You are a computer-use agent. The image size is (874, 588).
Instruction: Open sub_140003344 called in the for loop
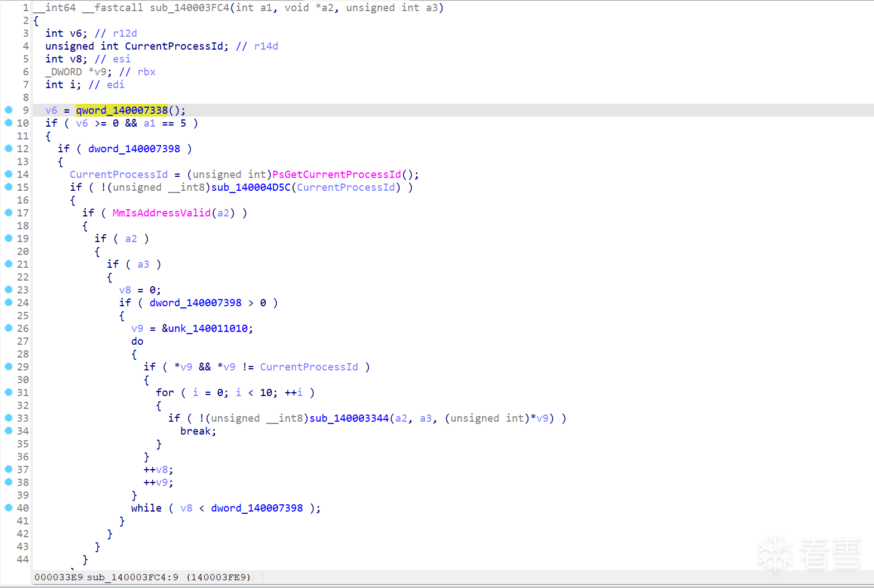[349, 418]
